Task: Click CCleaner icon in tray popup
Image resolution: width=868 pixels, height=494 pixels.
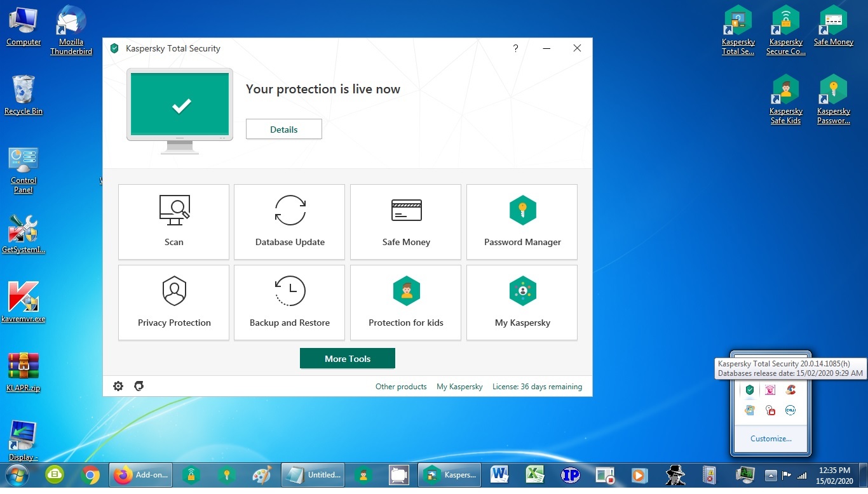Action: 790,390
